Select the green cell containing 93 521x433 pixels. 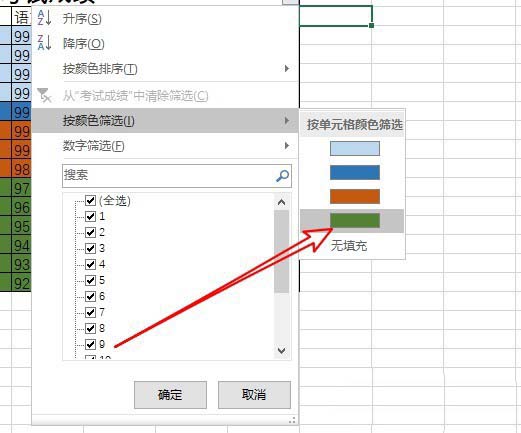(x=21, y=264)
